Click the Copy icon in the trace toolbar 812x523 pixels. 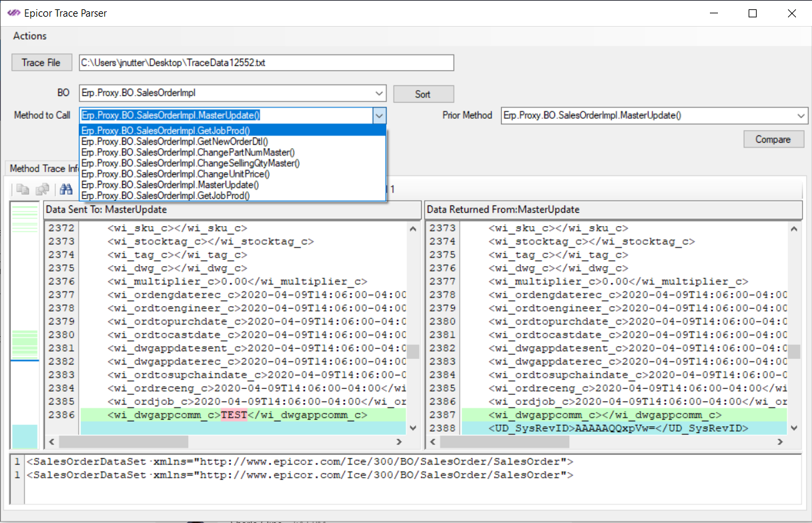tap(23, 189)
